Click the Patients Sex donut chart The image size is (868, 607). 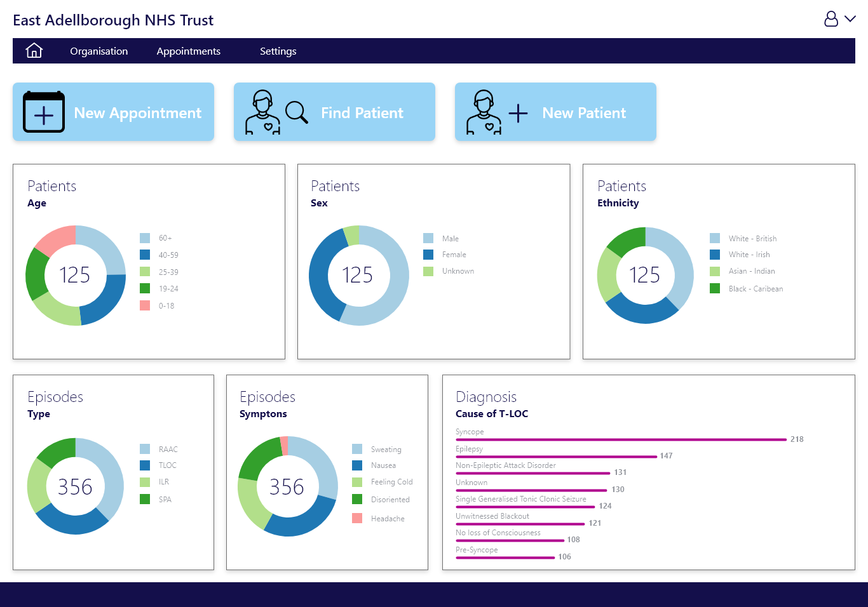coord(359,275)
